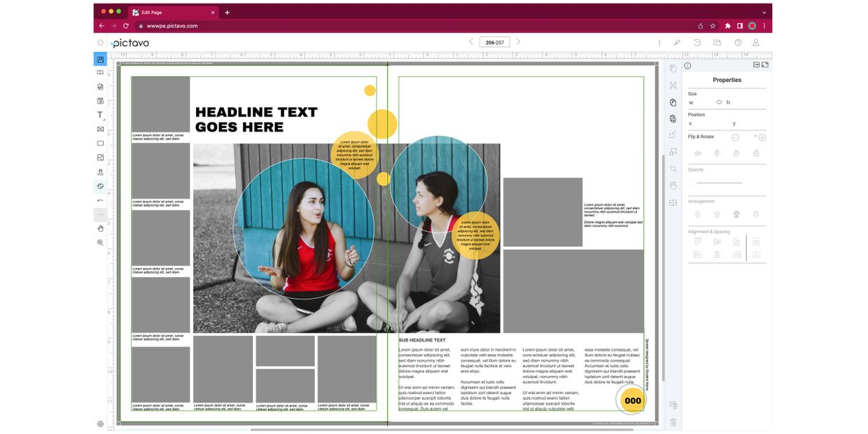Click the Opacity slider

coord(717,183)
